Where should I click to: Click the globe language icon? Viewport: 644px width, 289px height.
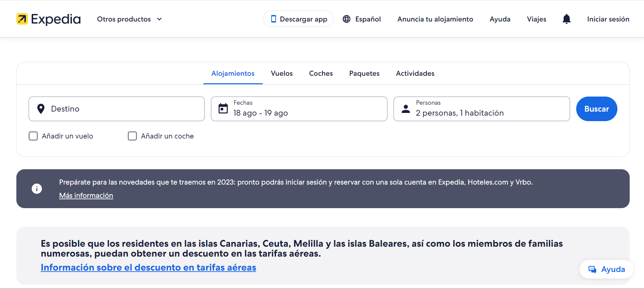click(x=347, y=19)
